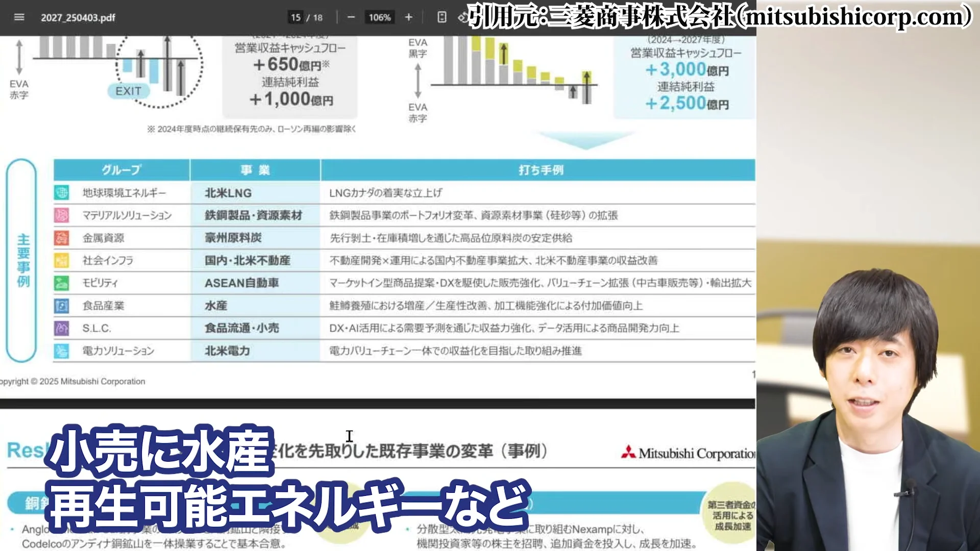Click the 事業 column header
Viewport: 980px width, 551px height.
click(255, 170)
